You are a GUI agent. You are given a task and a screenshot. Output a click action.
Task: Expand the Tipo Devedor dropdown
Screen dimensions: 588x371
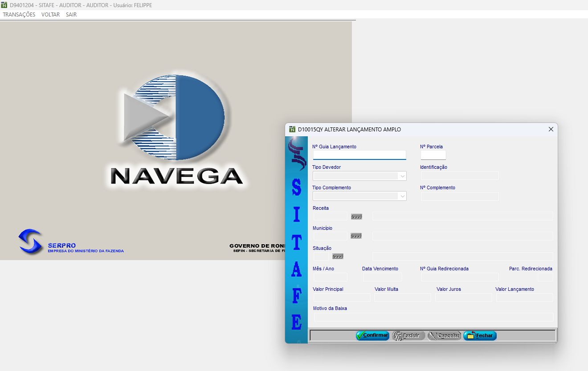pyautogui.click(x=403, y=176)
